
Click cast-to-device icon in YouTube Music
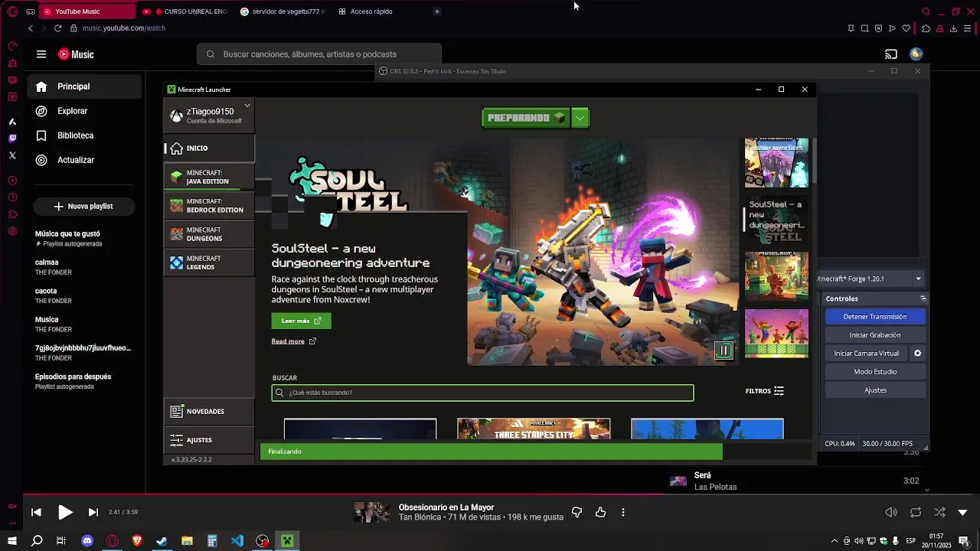click(x=891, y=54)
